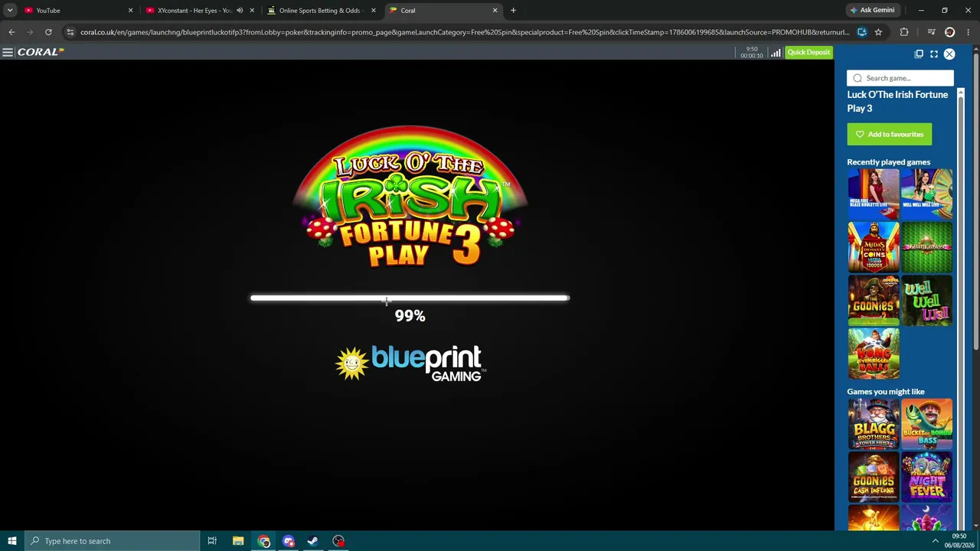Pop out the game panel window
Viewport: 980px width, 551px height.
coord(919,54)
